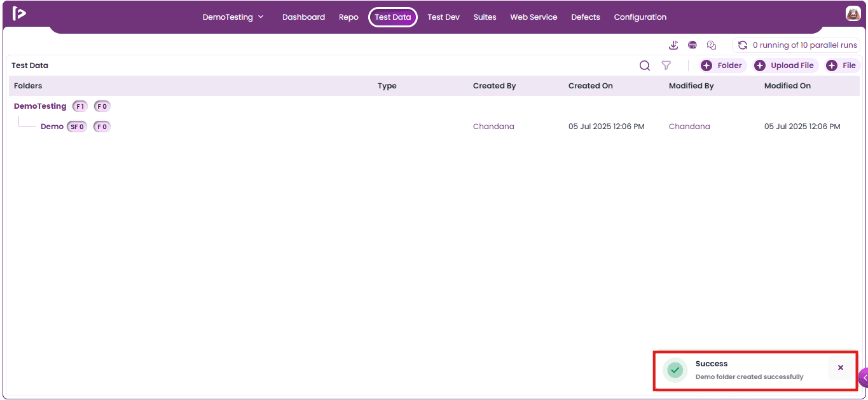The height and width of the screenshot is (400, 868).
Task: Go to the Dashboard tab
Action: pos(303,17)
